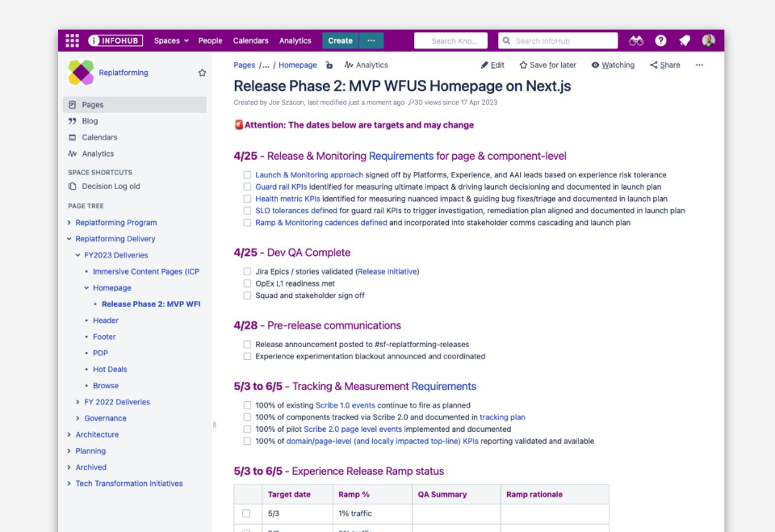Open Pages breadcrumb link
775x532 pixels.
pyautogui.click(x=244, y=65)
